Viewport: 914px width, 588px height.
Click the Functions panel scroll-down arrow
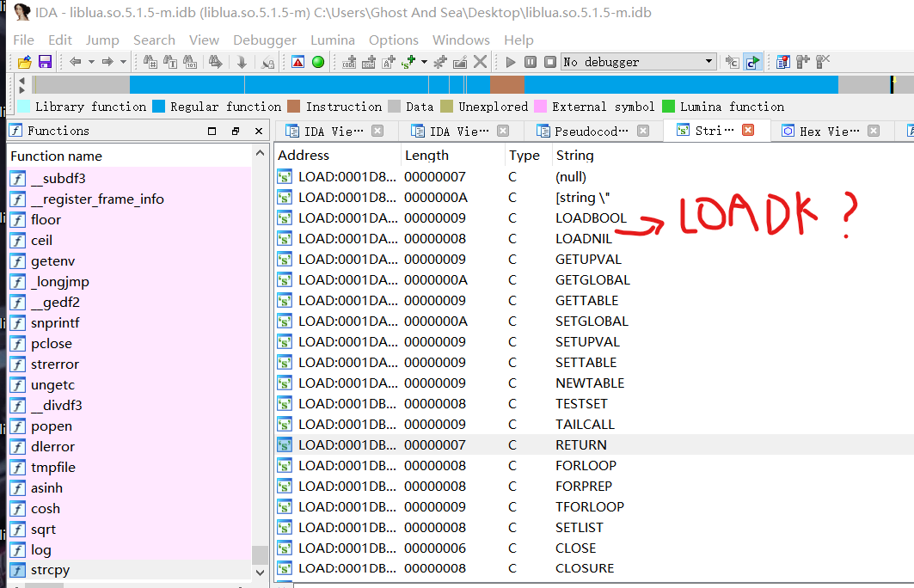pos(260,572)
